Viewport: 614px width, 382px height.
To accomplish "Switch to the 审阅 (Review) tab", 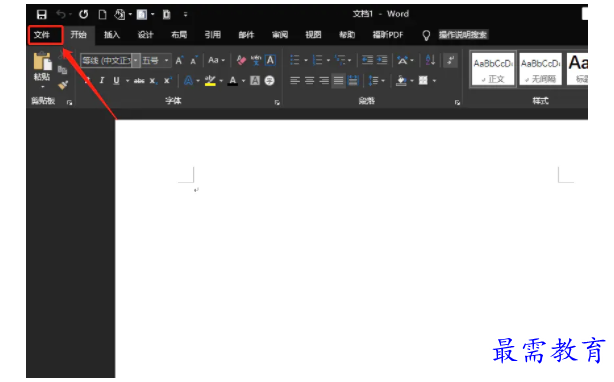I will pyautogui.click(x=280, y=35).
